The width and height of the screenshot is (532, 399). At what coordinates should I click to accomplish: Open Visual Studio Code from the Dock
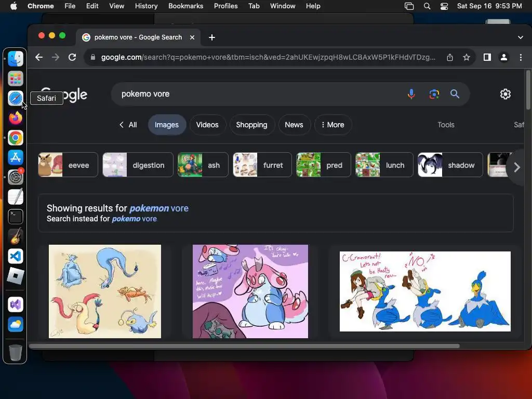coord(15,256)
